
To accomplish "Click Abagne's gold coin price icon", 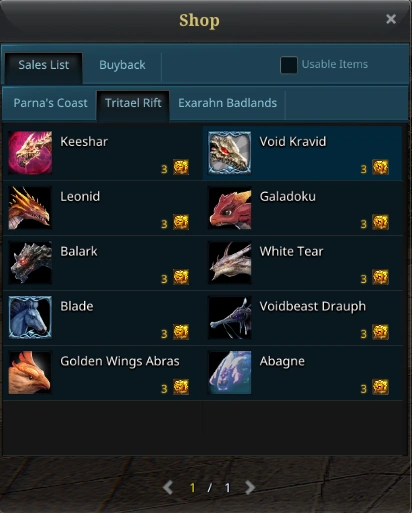I will 380,387.
